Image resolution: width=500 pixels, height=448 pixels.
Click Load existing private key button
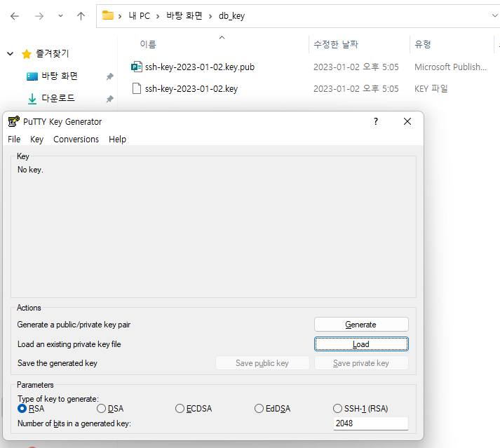[361, 344]
